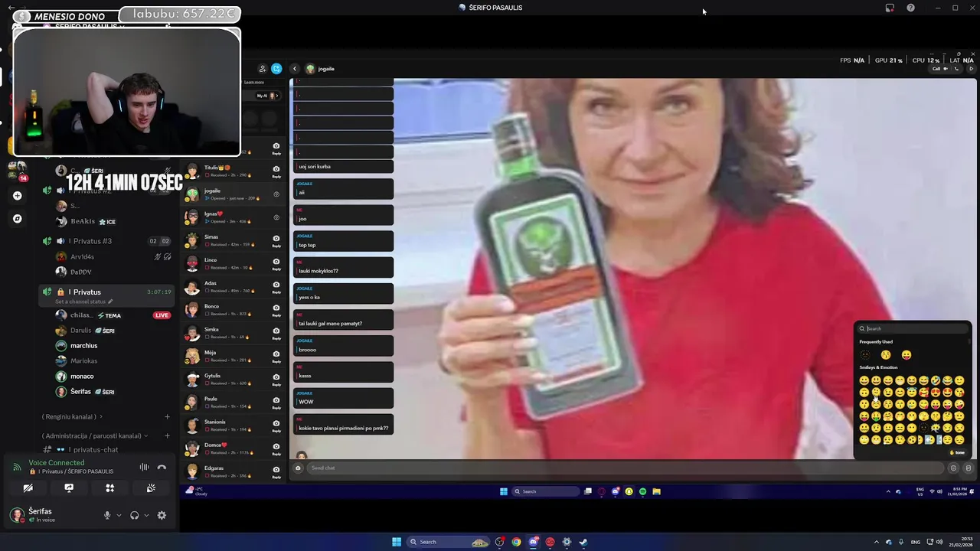
Task: Open Steam from the bottom taskbar
Action: tap(583, 542)
